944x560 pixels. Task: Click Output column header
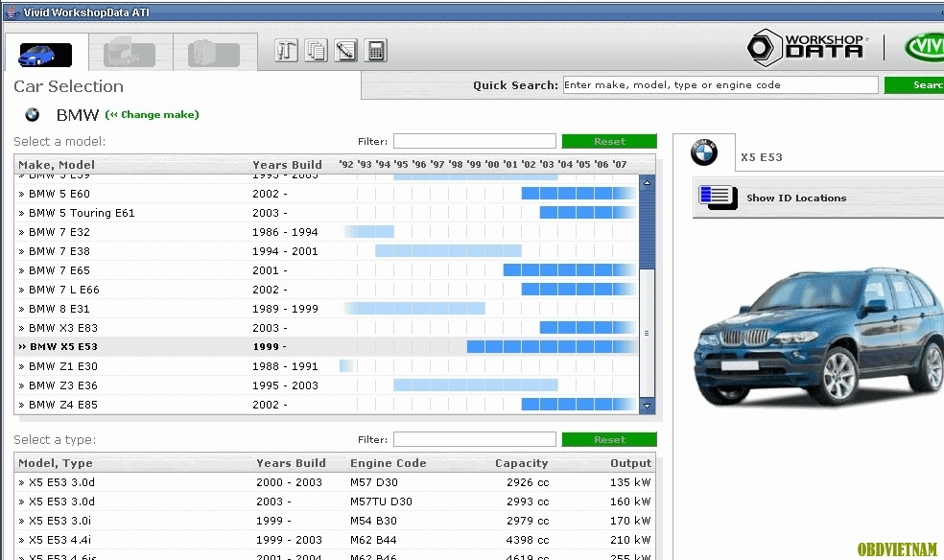[x=631, y=463]
